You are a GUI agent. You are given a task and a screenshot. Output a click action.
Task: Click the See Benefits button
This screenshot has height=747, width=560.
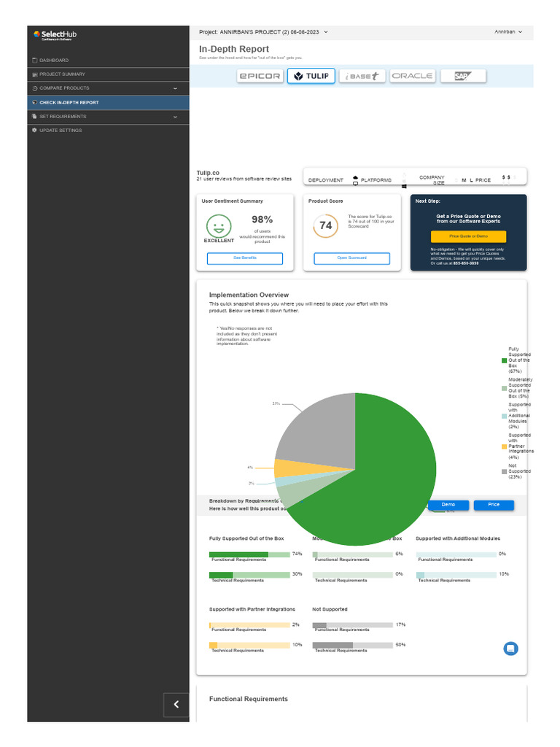[x=245, y=258]
